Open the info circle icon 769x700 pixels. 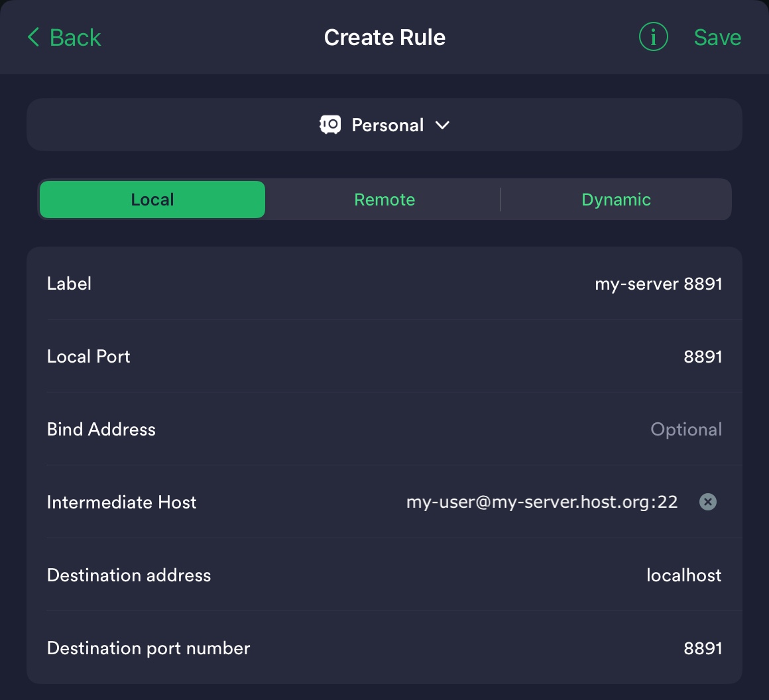(653, 37)
